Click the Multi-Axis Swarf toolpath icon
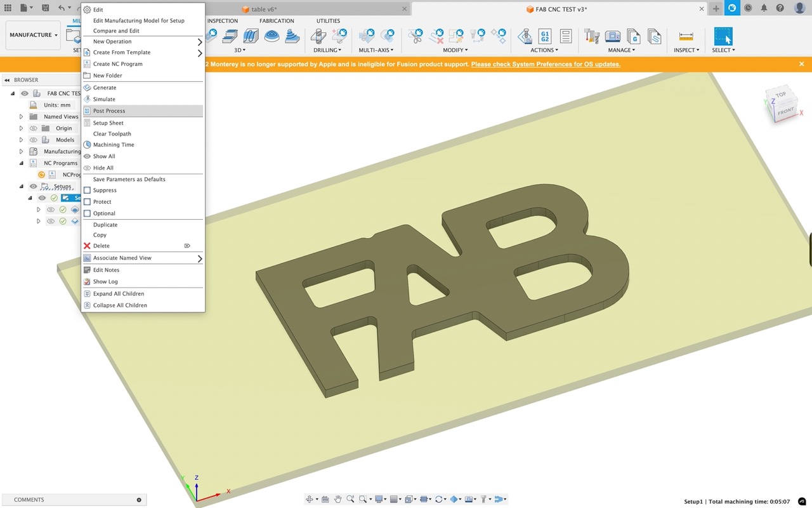 click(x=367, y=36)
